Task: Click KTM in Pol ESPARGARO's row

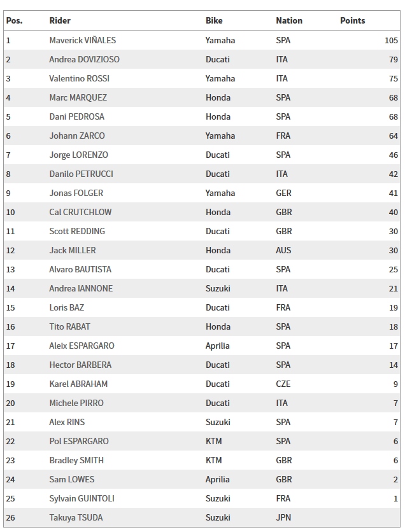Action: [x=213, y=441]
